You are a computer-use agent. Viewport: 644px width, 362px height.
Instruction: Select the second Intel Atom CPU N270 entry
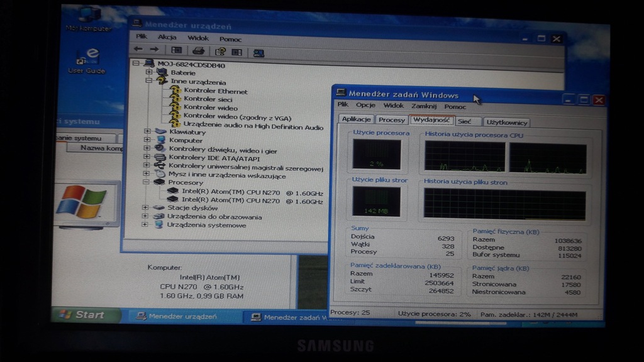coord(252,200)
